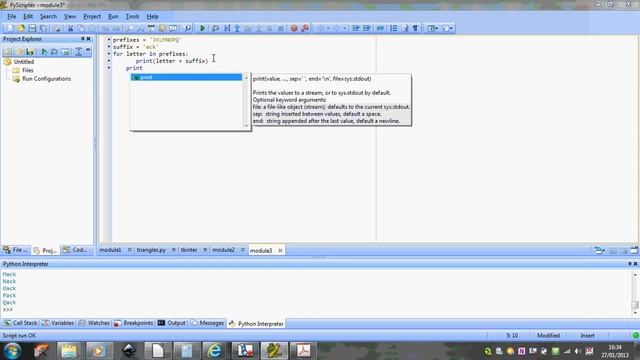This screenshot has width=640, height=360.
Task: Close the module3 tab
Action: pyautogui.click(x=280, y=251)
